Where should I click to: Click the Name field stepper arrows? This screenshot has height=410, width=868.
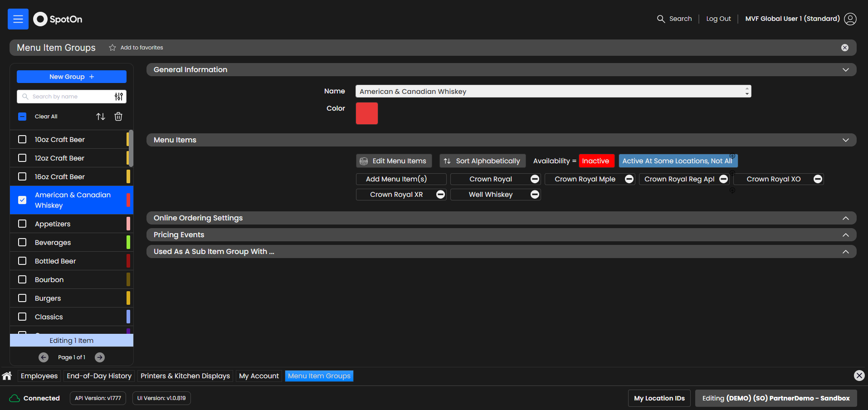(747, 91)
